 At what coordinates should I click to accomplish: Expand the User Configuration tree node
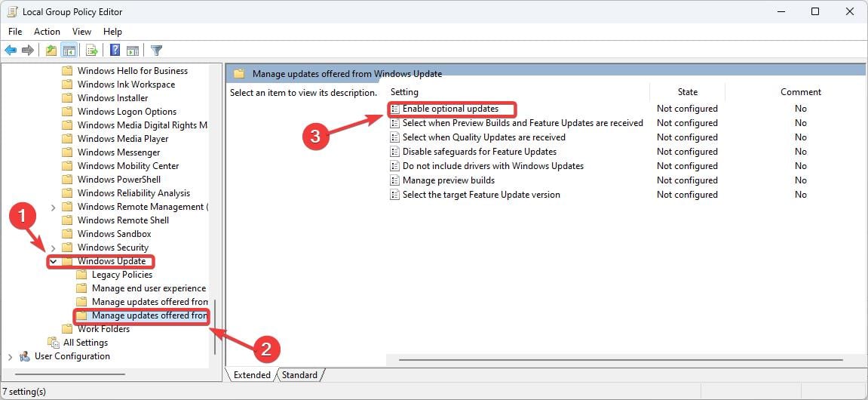pyautogui.click(x=11, y=356)
